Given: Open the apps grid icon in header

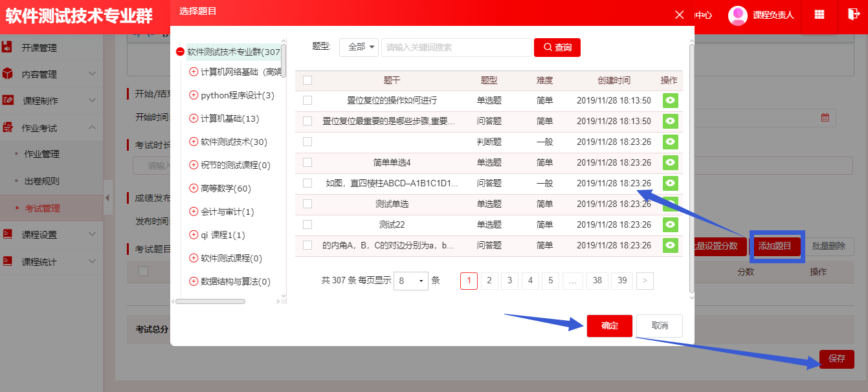Looking at the screenshot, I should [819, 15].
